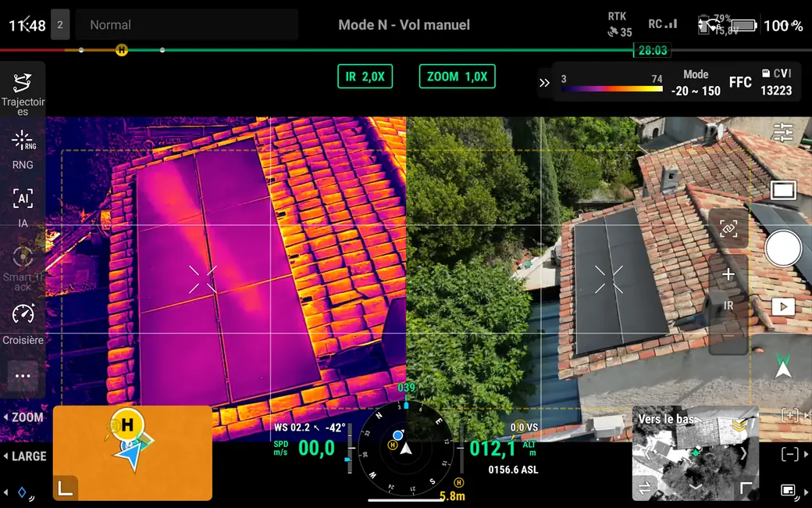Collapse the thermal panel with double chevron

click(544, 83)
